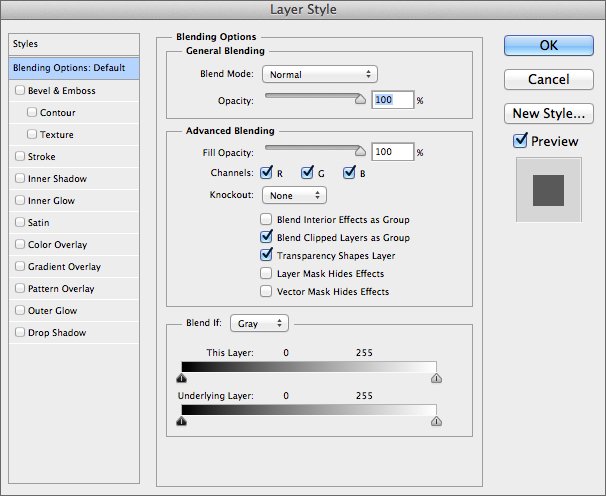Enable the Inner Glow checkbox
This screenshot has width=606, height=496.
[x=20, y=201]
